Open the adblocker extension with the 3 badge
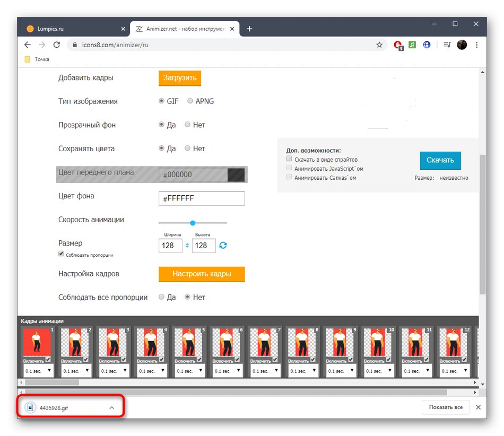 tap(398, 45)
